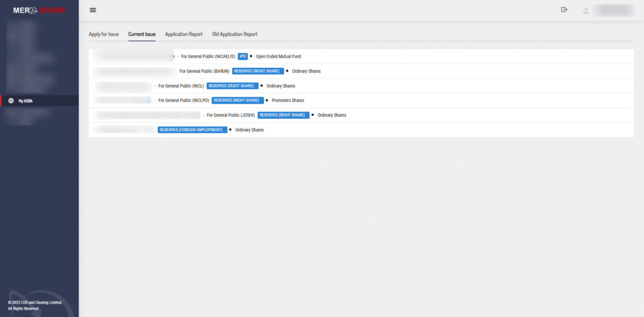
Task: Click RESERVED (RIGHT SHARE) badge for JOSHI
Action: tap(284, 115)
